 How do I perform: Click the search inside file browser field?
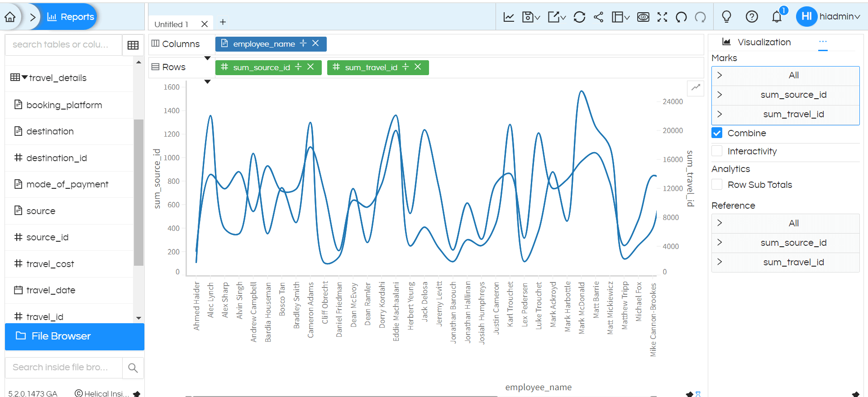tap(63, 368)
